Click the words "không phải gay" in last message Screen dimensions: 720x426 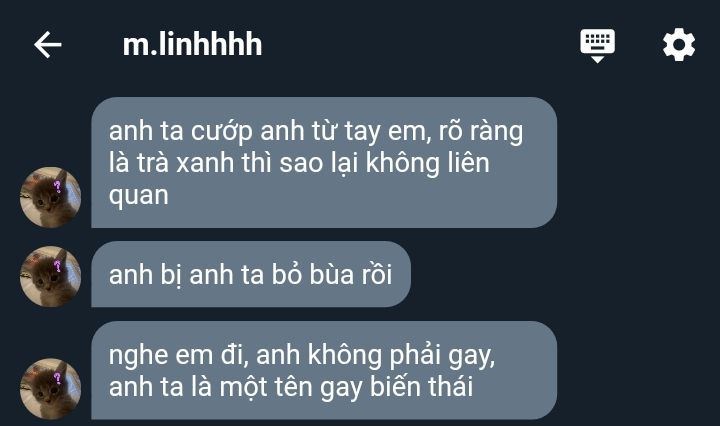[401, 355]
